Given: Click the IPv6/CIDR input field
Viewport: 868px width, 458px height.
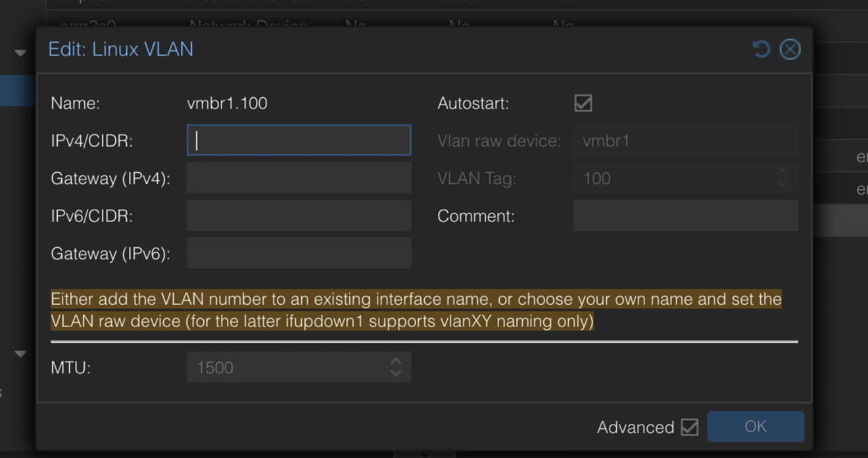Looking at the screenshot, I should [x=299, y=216].
